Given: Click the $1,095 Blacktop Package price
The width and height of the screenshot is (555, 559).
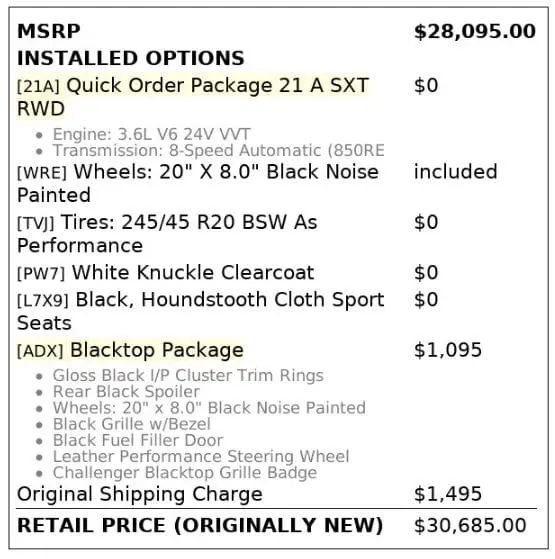Looking at the screenshot, I should [x=448, y=350].
